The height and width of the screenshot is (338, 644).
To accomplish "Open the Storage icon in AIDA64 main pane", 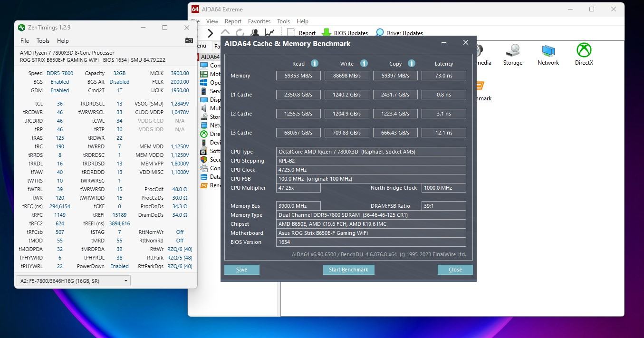I will [x=513, y=54].
